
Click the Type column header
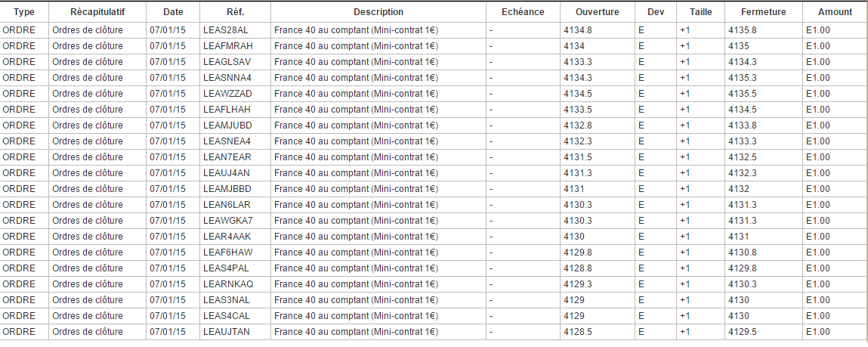tap(24, 12)
